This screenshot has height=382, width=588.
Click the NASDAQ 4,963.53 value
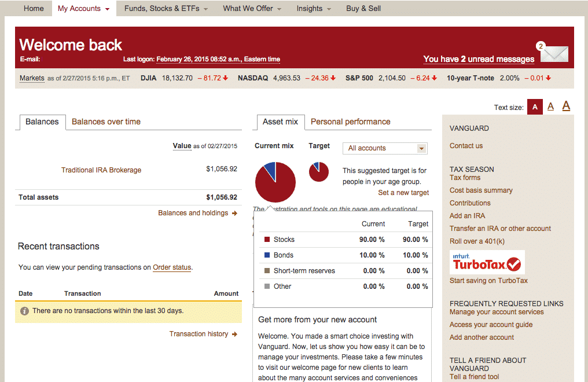tap(287, 78)
